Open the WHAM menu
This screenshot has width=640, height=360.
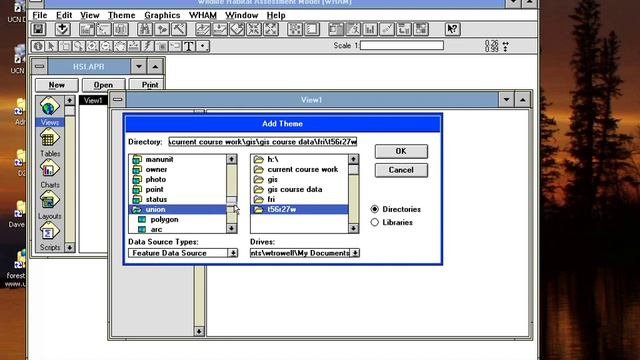(203, 15)
